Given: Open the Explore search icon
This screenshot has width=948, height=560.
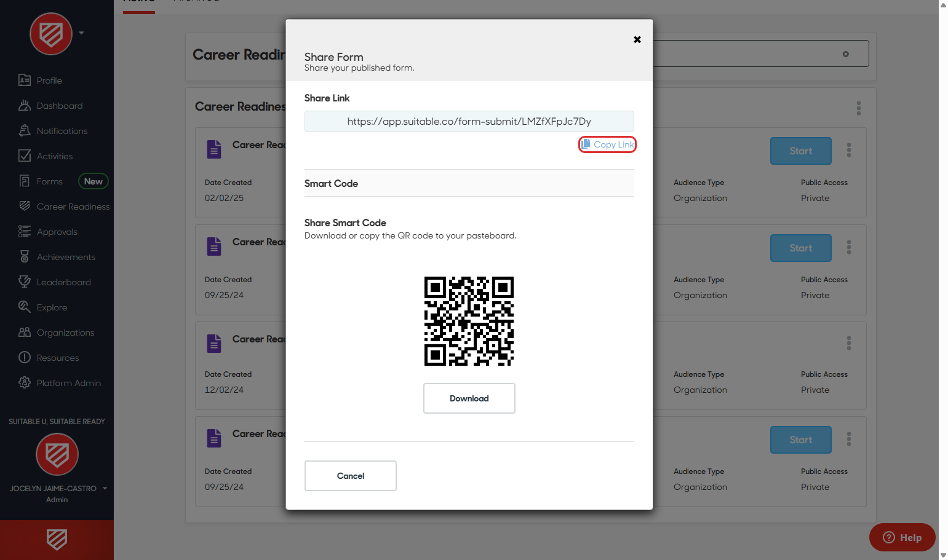Looking at the screenshot, I should 25,307.
